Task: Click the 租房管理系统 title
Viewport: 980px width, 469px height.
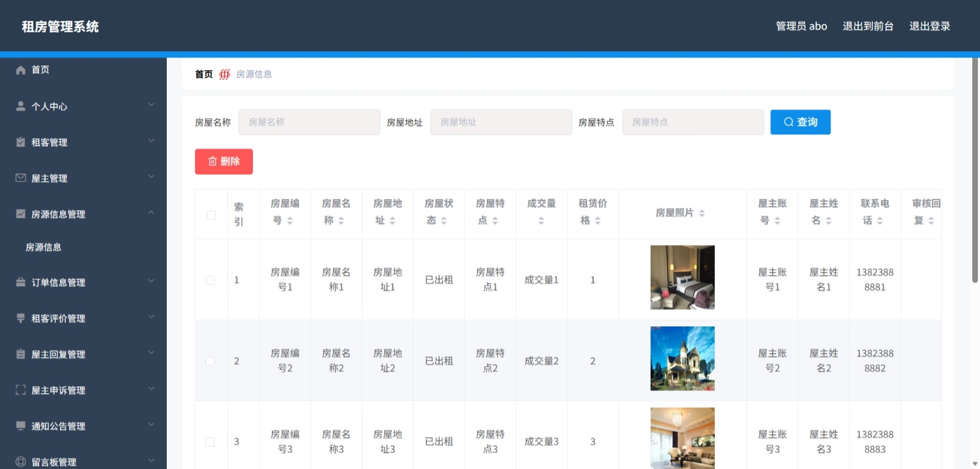Action: coord(60,27)
